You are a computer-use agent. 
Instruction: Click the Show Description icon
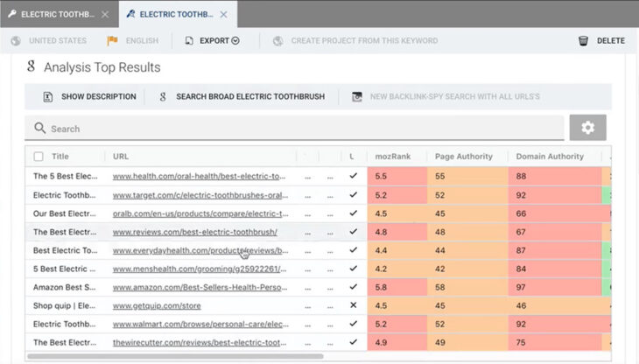point(47,96)
